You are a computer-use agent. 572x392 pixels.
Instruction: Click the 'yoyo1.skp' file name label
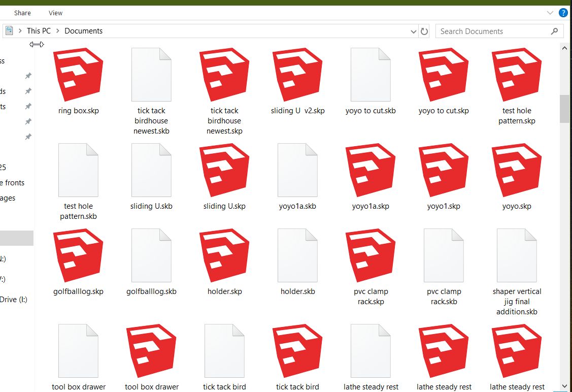pos(444,206)
